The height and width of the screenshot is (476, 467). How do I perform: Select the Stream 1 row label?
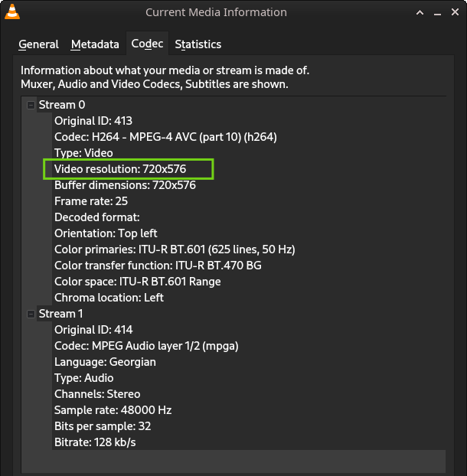pos(60,314)
